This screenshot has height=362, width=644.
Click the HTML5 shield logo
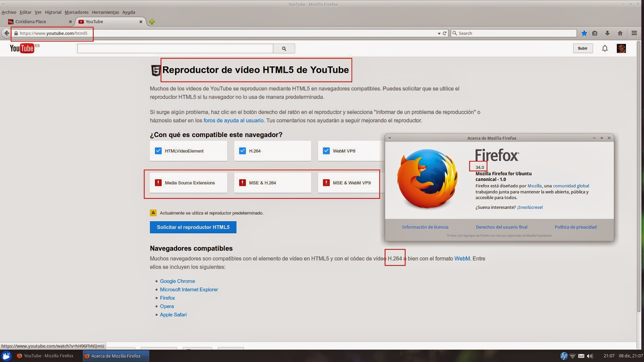coord(155,70)
